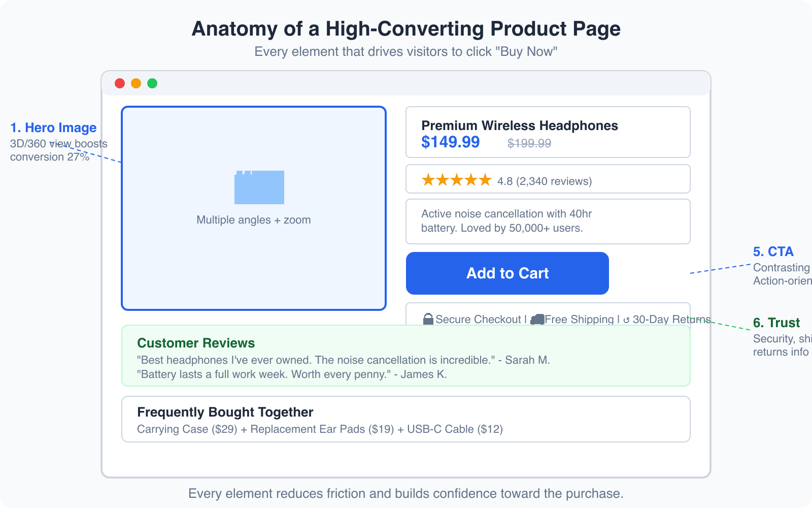Expand the product description box
Screen dimensions: 812x508
(x=548, y=221)
